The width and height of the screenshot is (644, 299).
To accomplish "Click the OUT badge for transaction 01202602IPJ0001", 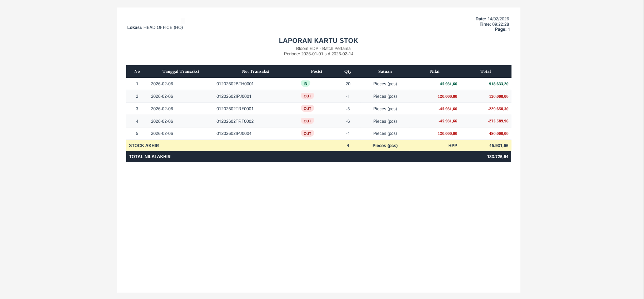I will tap(307, 96).
